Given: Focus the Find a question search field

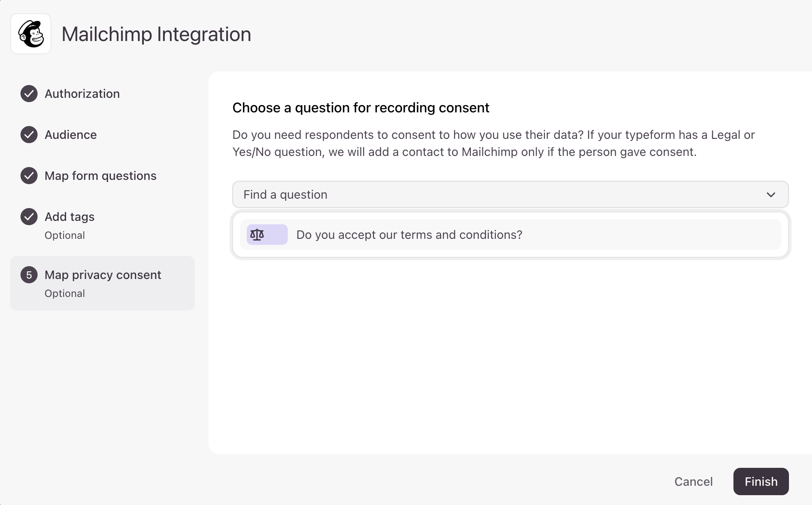Looking at the screenshot, I should pos(510,194).
